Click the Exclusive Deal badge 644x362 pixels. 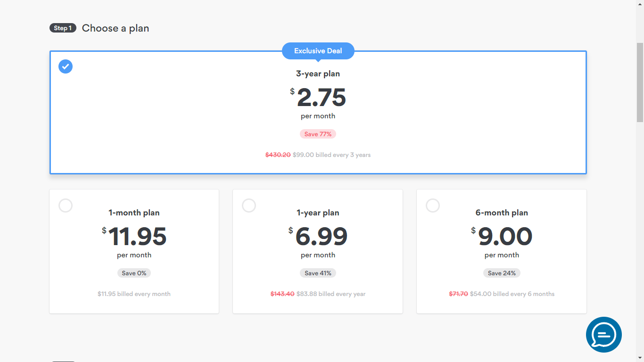click(x=318, y=51)
